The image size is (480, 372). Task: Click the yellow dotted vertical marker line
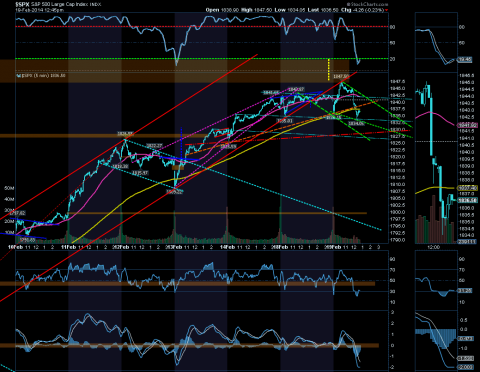point(329,70)
